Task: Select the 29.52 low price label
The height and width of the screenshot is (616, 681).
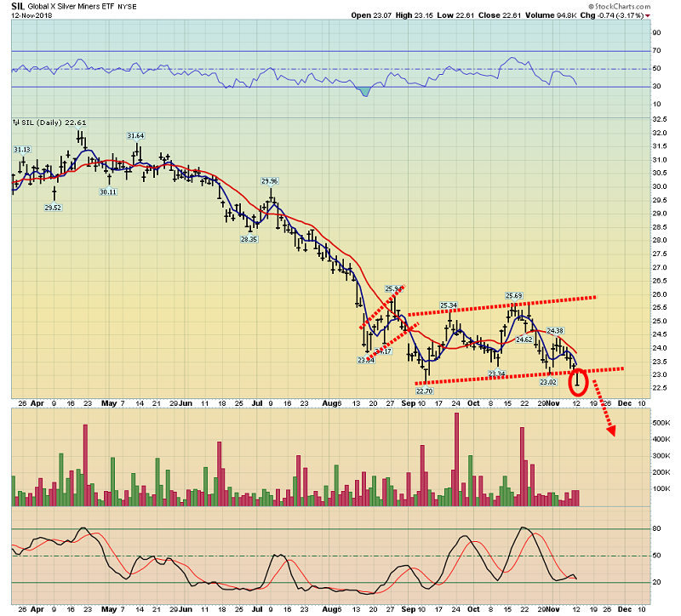Action: pos(53,208)
